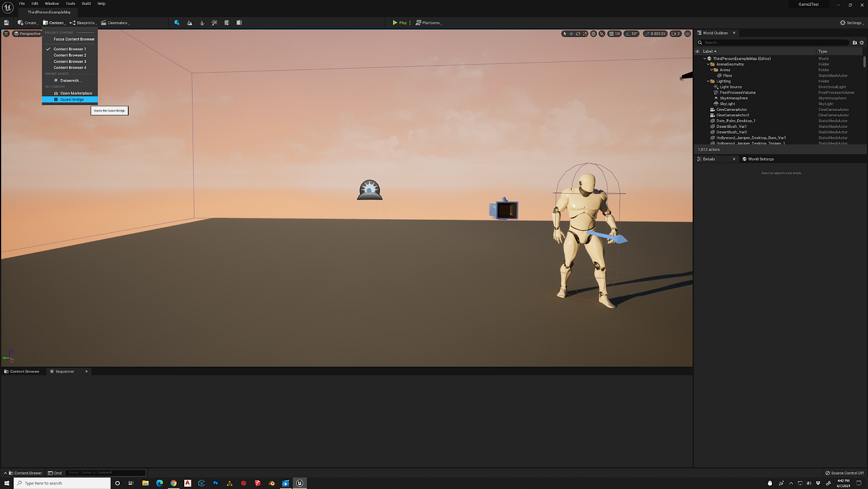Collapse the Arena folder in Outliner

pyautogui.click(x=712, y=70)
